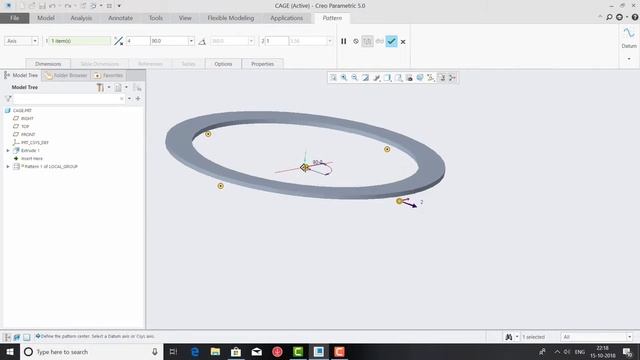Open the File menu
The height and width of the screenshot is (360, 640).
(15, 18)
